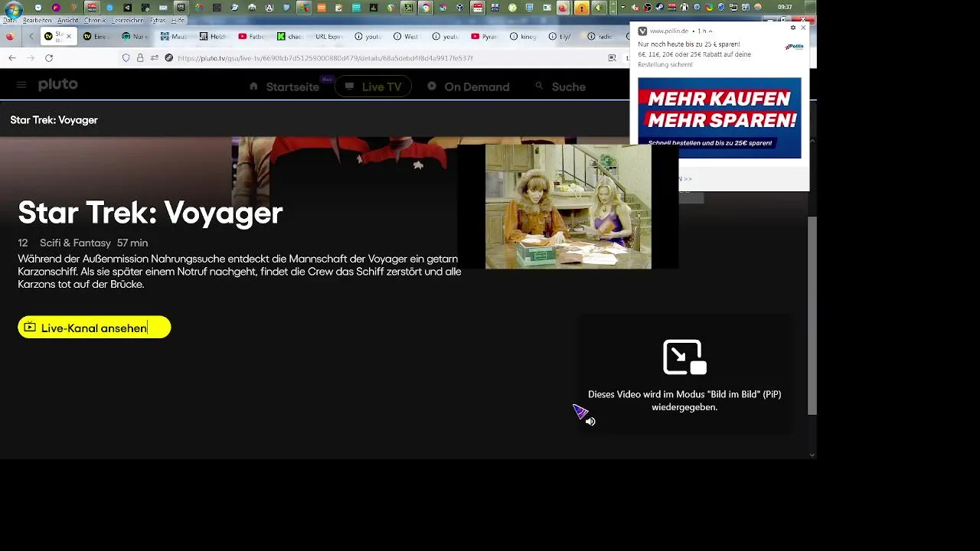
Task: Click the reader view icon in address bar
Action: point(612,57)
